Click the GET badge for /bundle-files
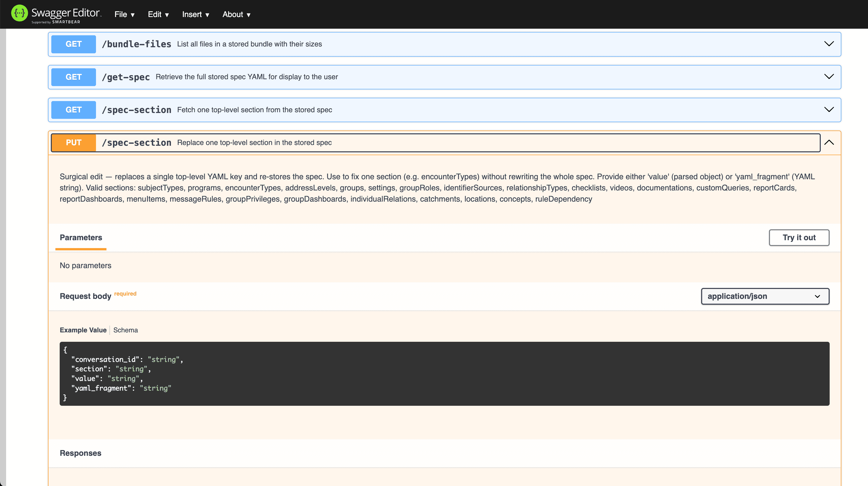This screenshot has width=868, height=486. 73,44
